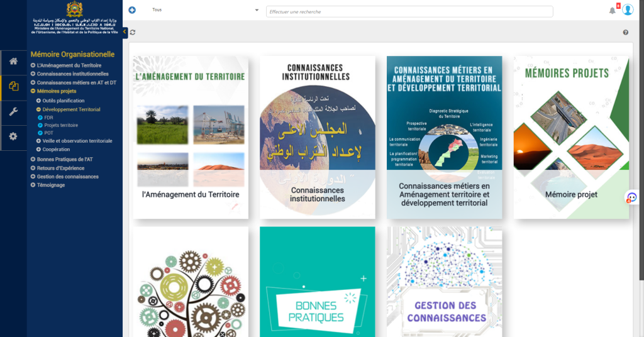The width and height of the screenshot is (644, 337).
Task: Open the 'Mémoire projet' card
Action: 571,137
